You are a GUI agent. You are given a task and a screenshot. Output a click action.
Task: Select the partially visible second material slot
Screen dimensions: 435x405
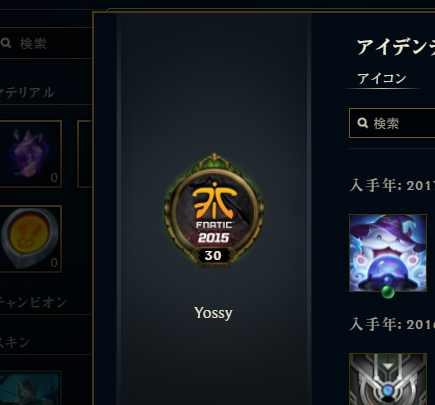[84, 154]
